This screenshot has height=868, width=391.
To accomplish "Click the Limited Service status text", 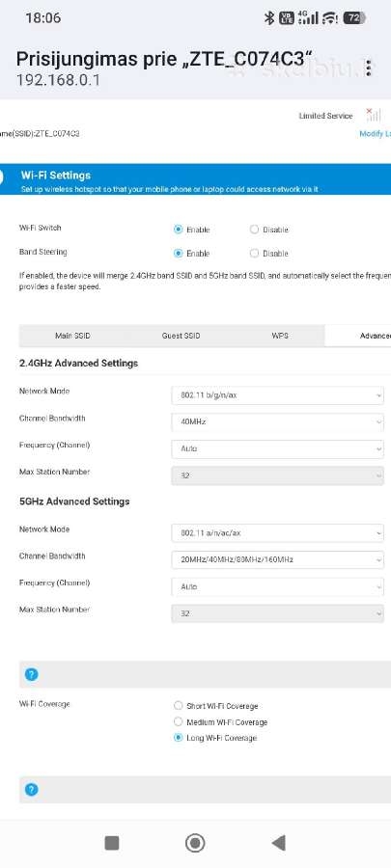I will coord(325,116).
